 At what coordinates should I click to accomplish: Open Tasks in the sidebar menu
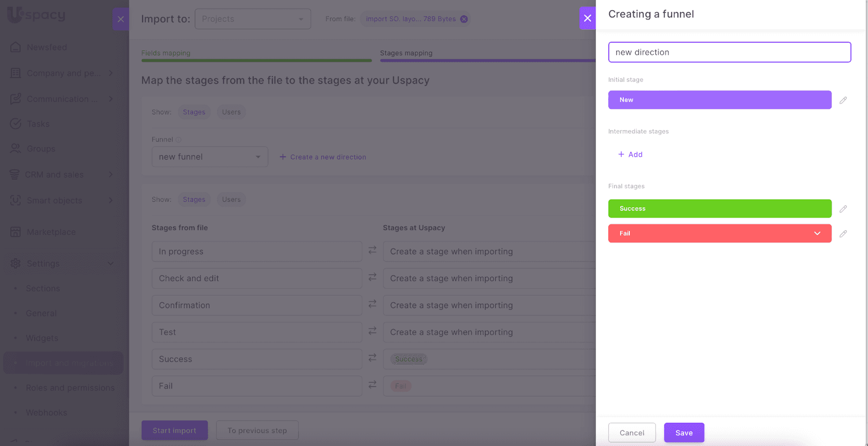click(x=38, y=124)
